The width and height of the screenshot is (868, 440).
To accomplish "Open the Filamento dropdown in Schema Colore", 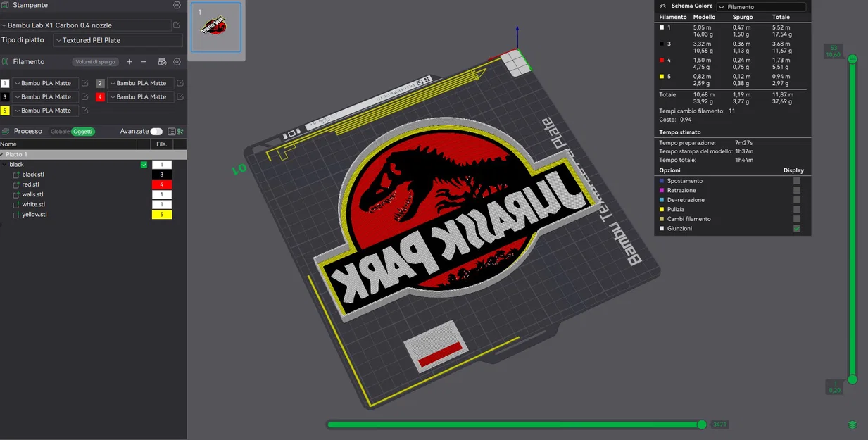I will pos(764,6).
